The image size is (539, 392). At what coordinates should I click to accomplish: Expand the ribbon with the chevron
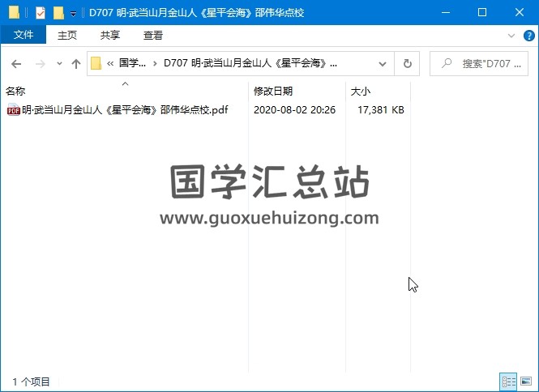[x=511, y=36]
